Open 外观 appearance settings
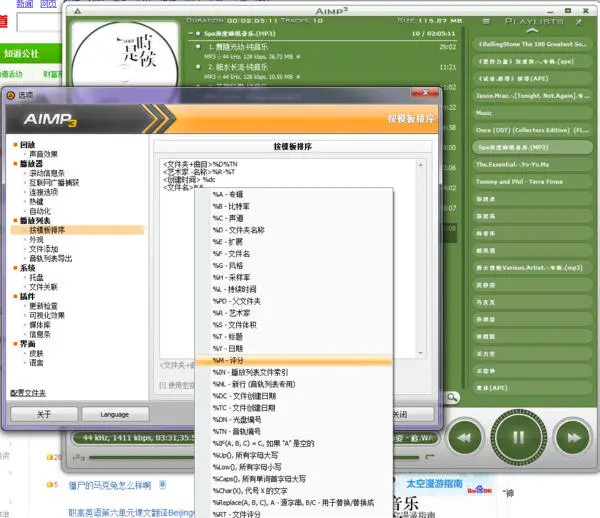Viewport: 600px width, 518px height. click(36, 239)
